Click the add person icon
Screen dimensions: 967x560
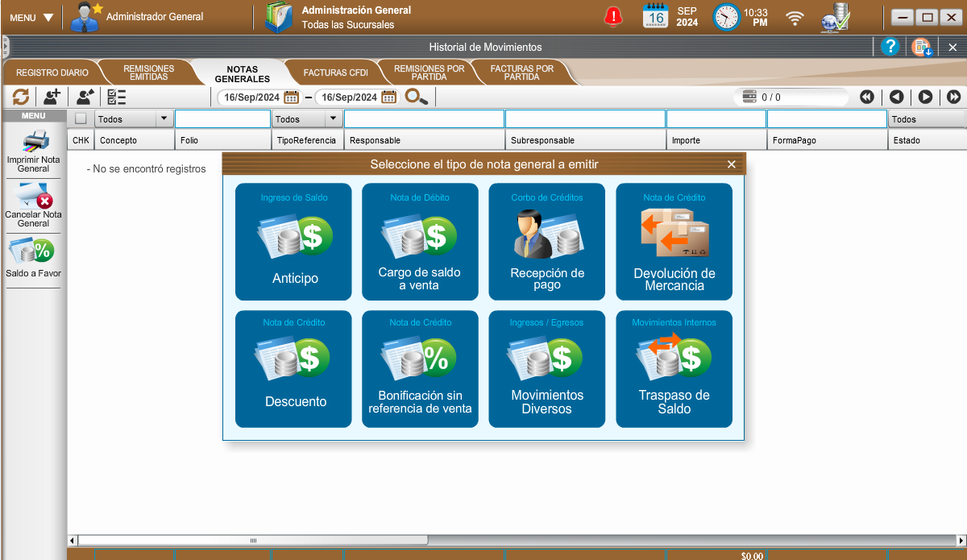tap(52, 97)
